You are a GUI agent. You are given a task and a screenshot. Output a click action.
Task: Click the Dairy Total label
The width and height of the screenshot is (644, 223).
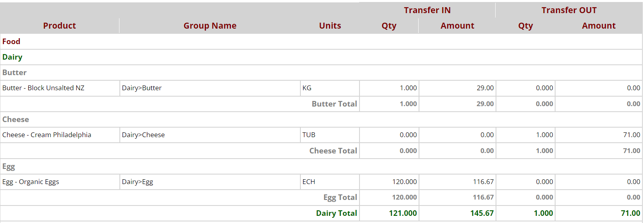coord(336,213)
